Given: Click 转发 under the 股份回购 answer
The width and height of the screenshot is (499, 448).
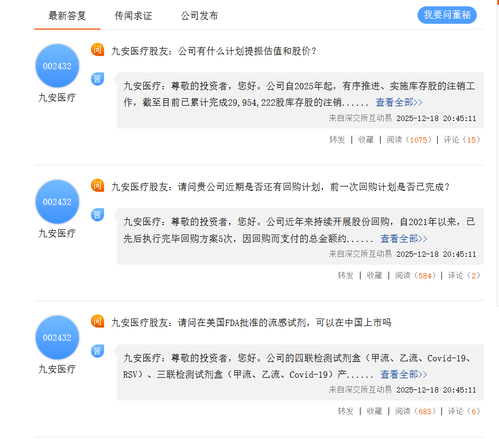Looking at the screenshot, I should point(346,275).
